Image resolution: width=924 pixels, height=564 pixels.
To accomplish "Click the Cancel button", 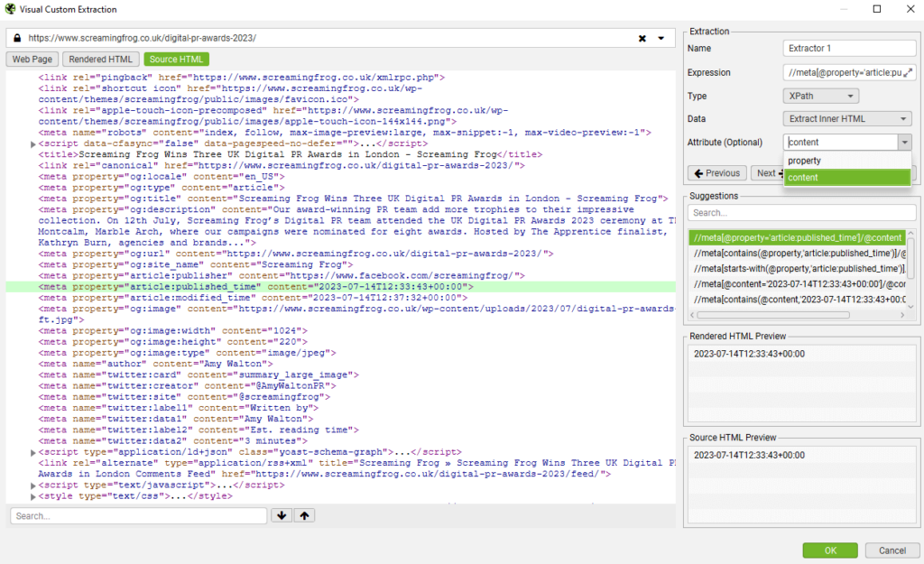I will pos(892,550).
